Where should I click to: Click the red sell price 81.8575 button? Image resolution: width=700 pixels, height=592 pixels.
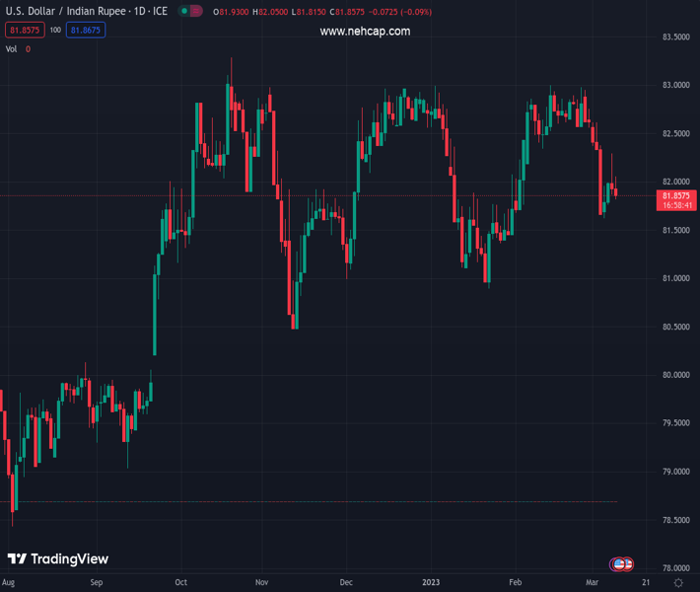click(24, 31)
